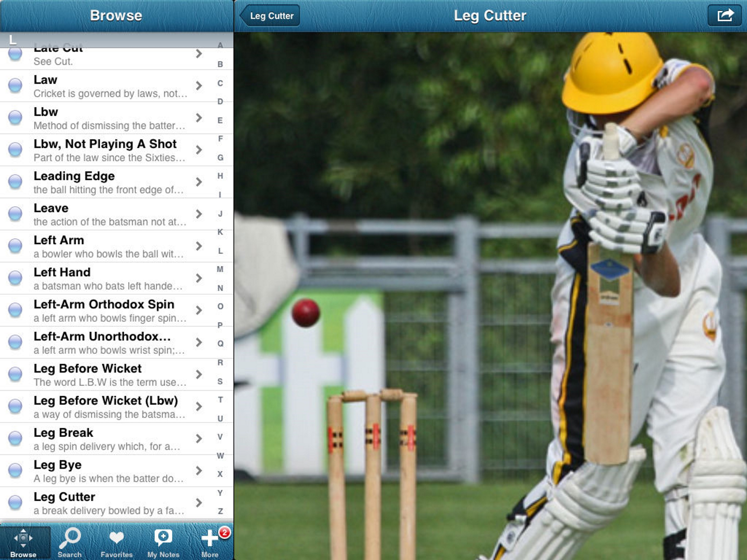The image size is (747, 560).
Task: Expand the Leg Before Wicket chevron
Action: (199, 374)
